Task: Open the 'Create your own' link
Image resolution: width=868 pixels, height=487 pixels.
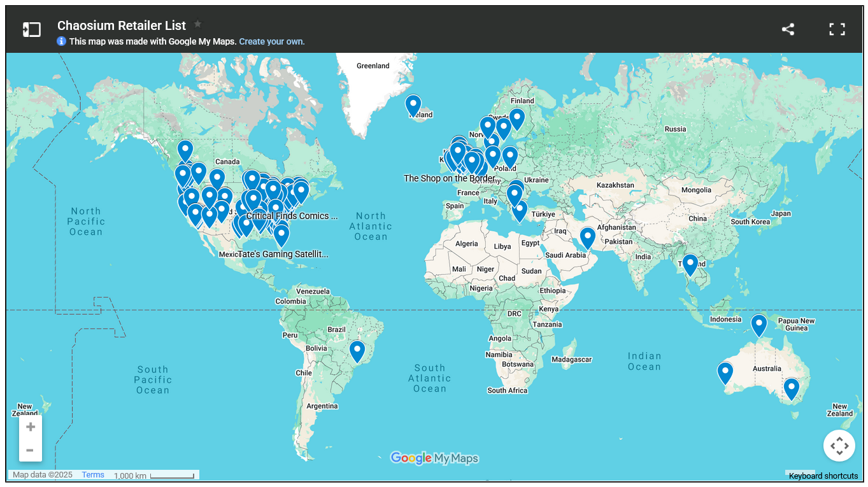Action: (x=272, y=41)
